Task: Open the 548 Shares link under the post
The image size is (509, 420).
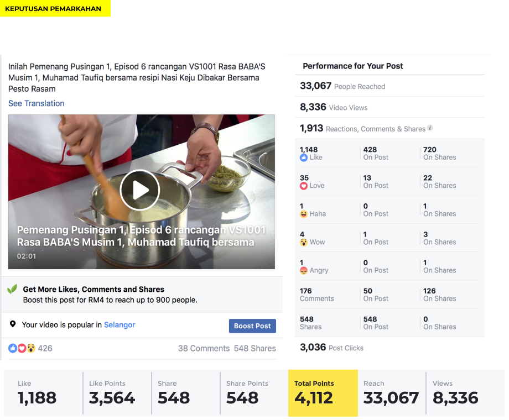Action: pos(255,348)
